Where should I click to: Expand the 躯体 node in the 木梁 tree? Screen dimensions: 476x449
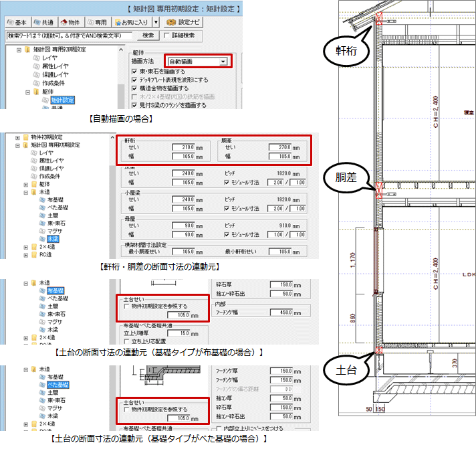click(26, 185)
